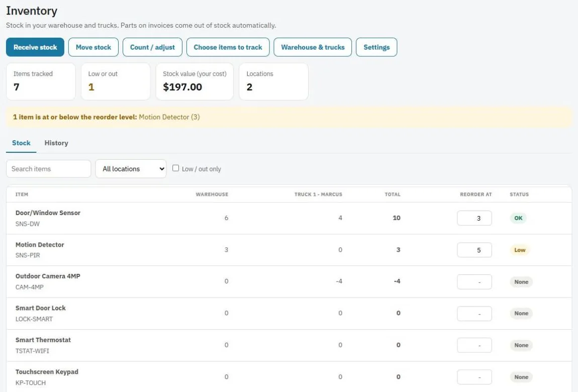Focus the Search items field
The width and height of the screenshot is (578, 392).
point(48,169)
